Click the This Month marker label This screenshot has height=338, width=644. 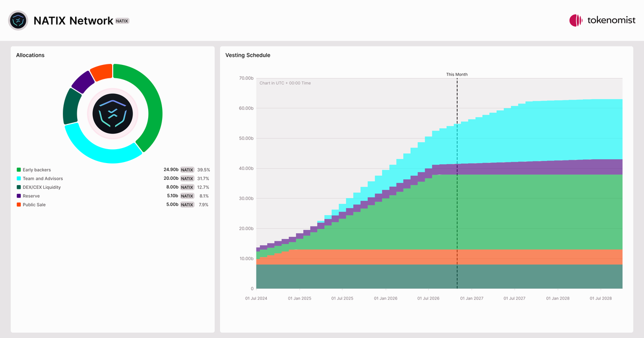pyautogui.click(x=457, y=75)
